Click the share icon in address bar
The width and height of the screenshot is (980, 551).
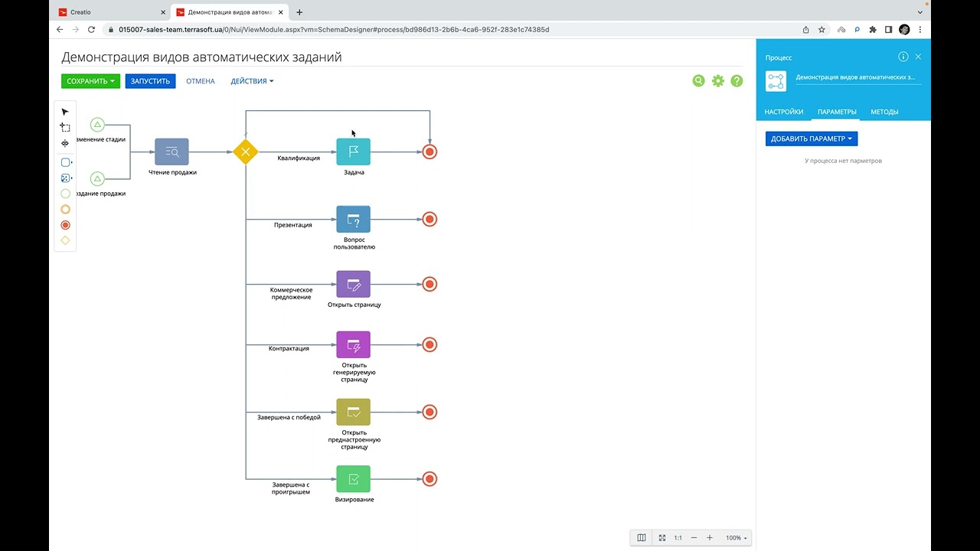coord(805,30)
